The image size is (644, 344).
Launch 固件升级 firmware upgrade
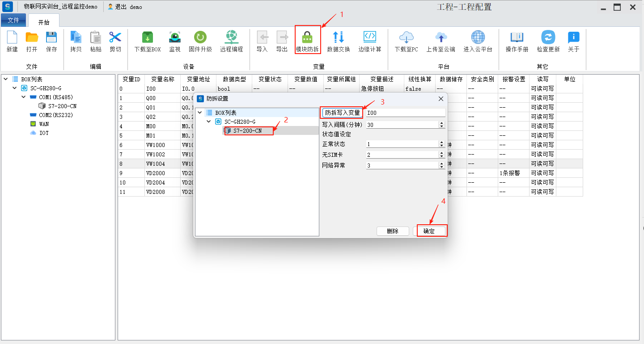click(x=200, y=38)
